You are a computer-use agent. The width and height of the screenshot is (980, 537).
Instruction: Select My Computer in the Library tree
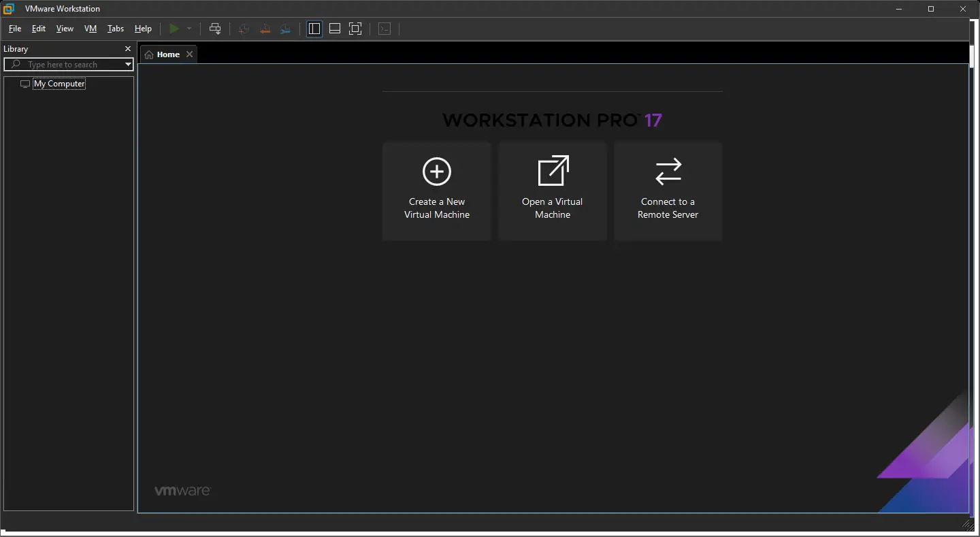59,84
